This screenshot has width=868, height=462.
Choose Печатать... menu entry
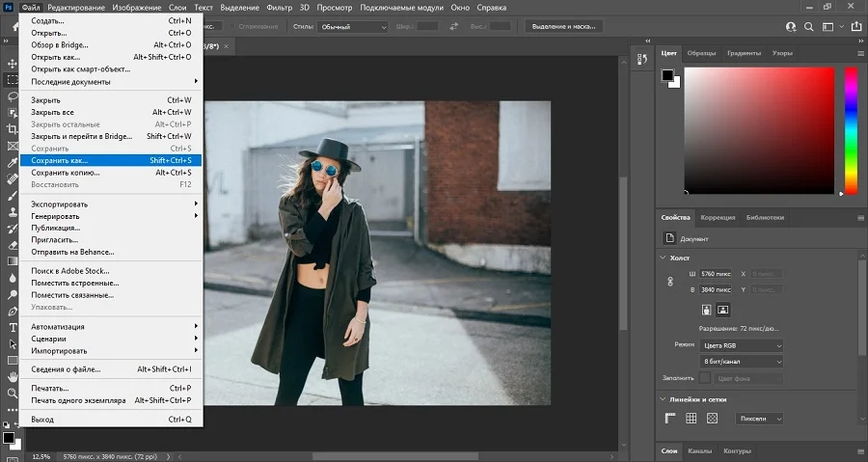[111, 388]
